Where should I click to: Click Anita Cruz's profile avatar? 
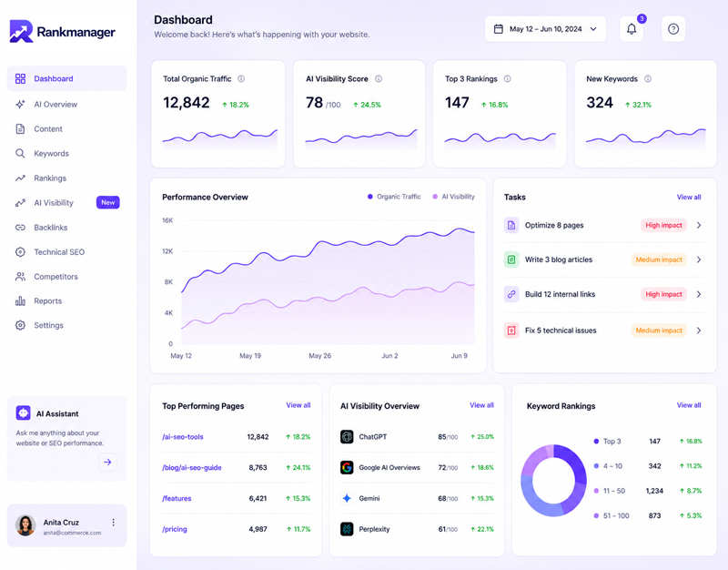click(x=25, y=525)
